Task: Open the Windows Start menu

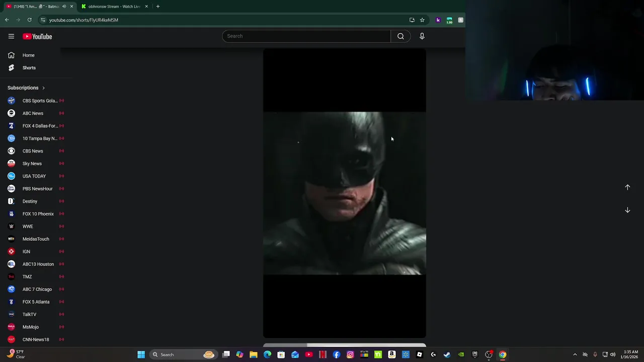Action: pyautogui.click(x=141, y=354)
